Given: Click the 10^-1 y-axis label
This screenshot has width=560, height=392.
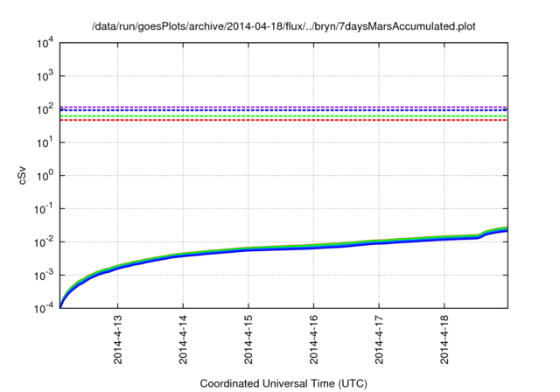Looking at the screenshot, I should point(44,208).
